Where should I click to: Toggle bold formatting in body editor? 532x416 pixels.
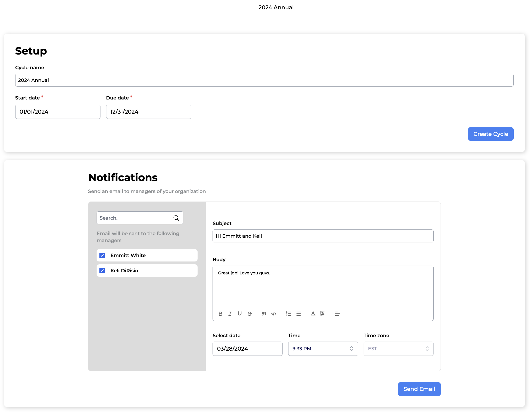point(220,314)
